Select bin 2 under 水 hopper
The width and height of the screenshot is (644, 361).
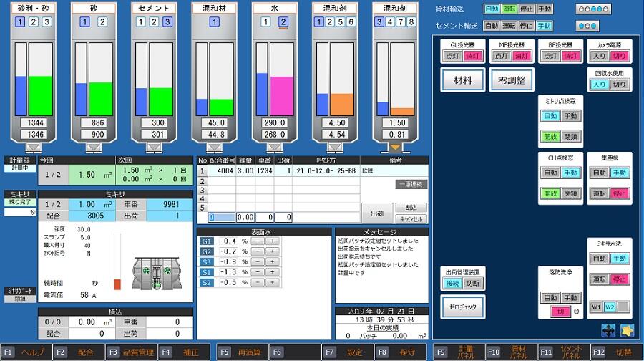283,22
